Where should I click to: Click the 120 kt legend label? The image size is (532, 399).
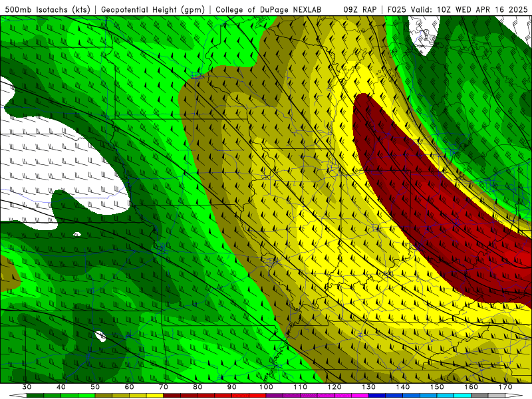coord(334,387)
